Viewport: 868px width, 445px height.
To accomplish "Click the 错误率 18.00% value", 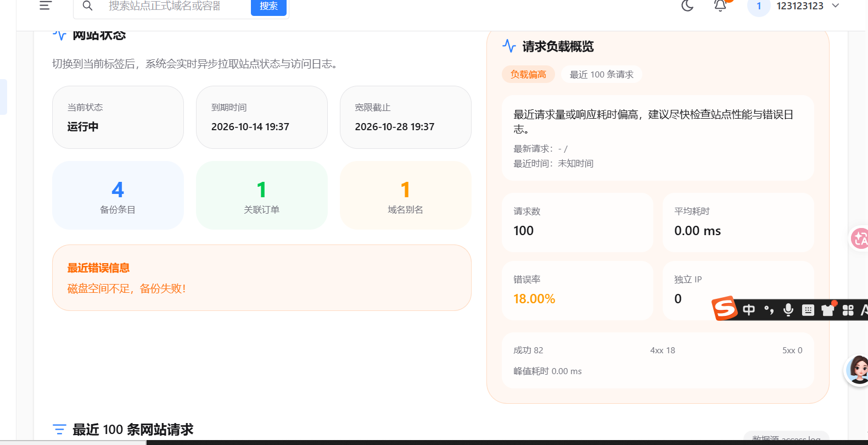I will pyautogui.click(x=534, y=299).
